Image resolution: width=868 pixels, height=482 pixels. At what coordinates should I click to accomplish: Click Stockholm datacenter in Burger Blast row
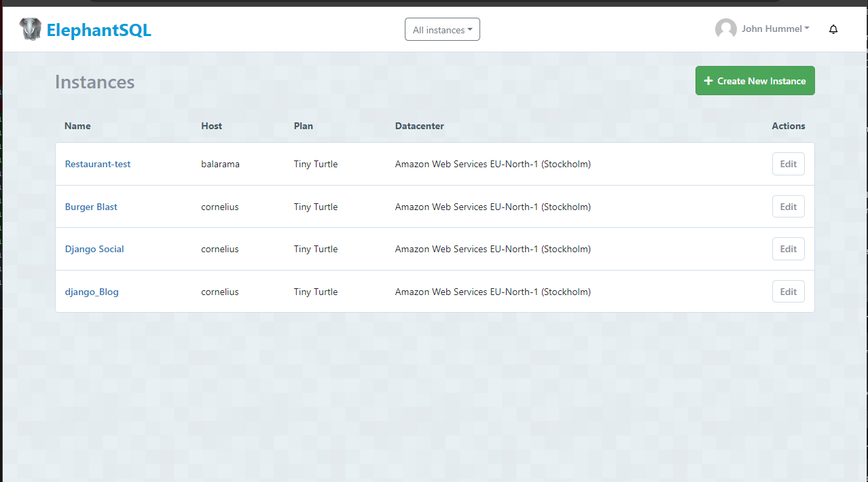[493, 207]
